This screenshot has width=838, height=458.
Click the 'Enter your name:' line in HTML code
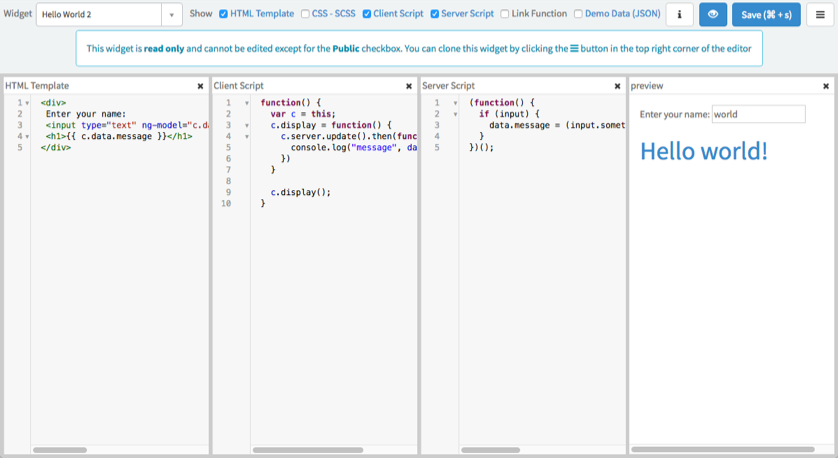tap(86, 114)
